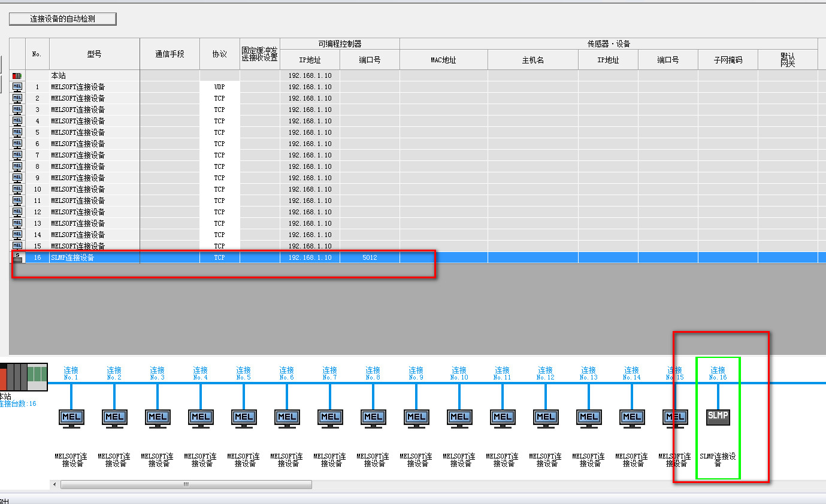Click the auto-detect connected devices button

[63, 19]
